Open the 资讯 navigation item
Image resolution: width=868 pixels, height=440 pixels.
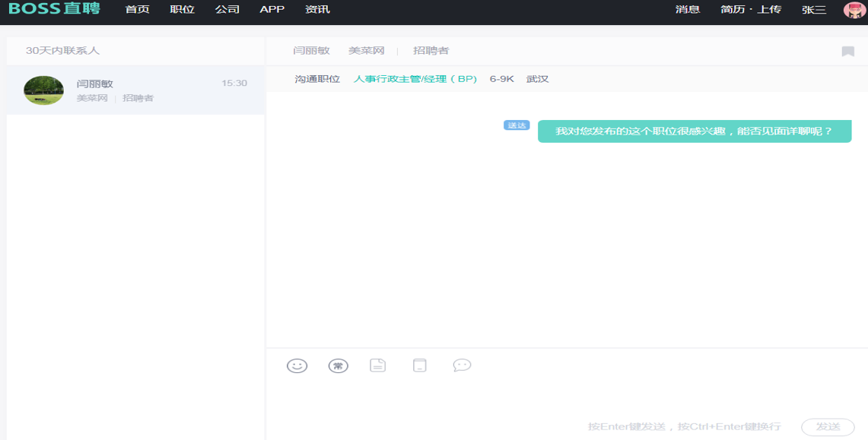pos(317,10)
